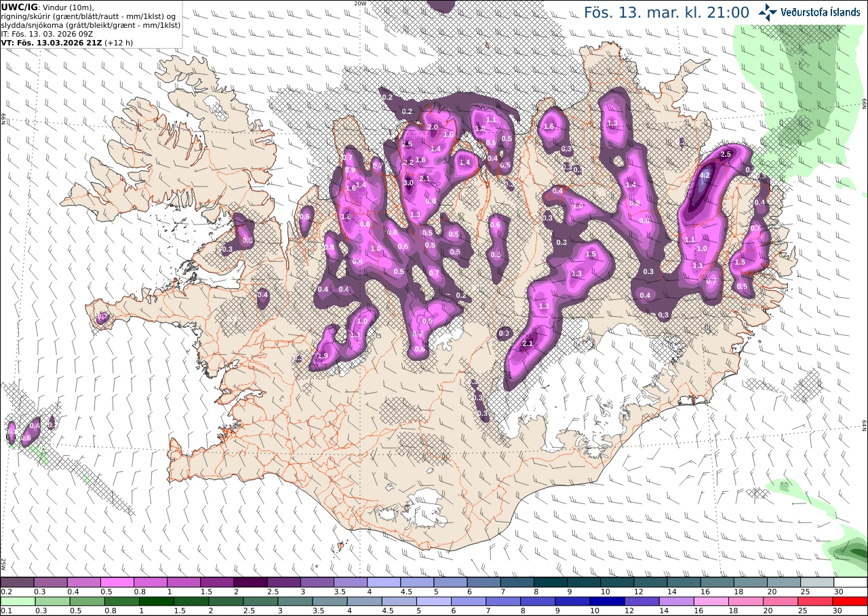Pick the darkest purple snow swatch starting at 2

(250, 582)
